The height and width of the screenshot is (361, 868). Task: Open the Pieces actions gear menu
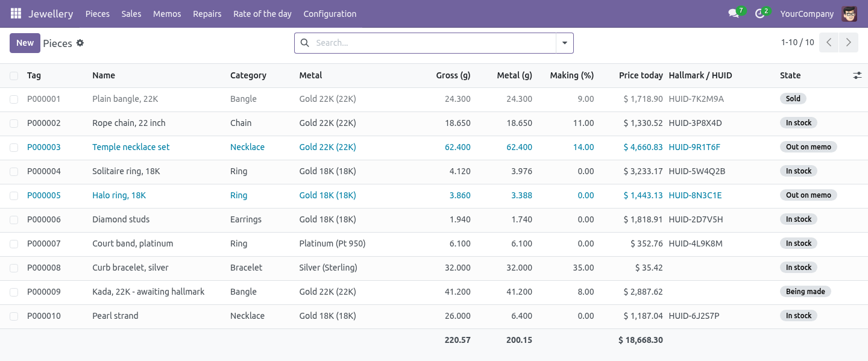click(x=80, y=43)
